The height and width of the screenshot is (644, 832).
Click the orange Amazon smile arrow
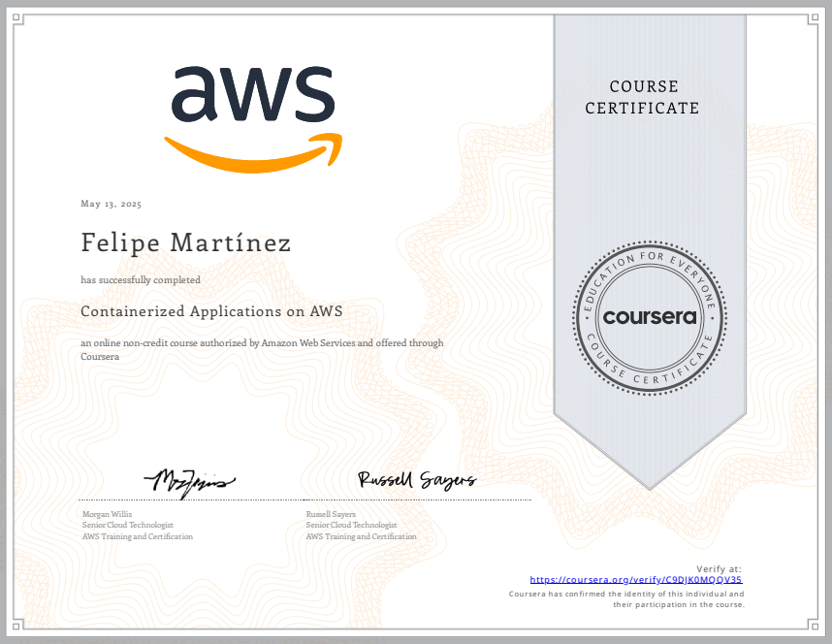tap(253, 152)
